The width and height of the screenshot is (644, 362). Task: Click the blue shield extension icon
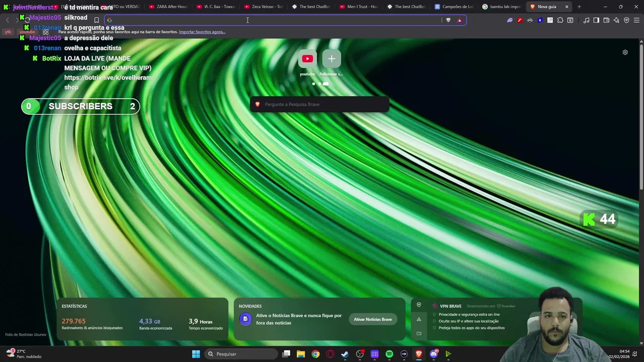(x=540, y=20)
